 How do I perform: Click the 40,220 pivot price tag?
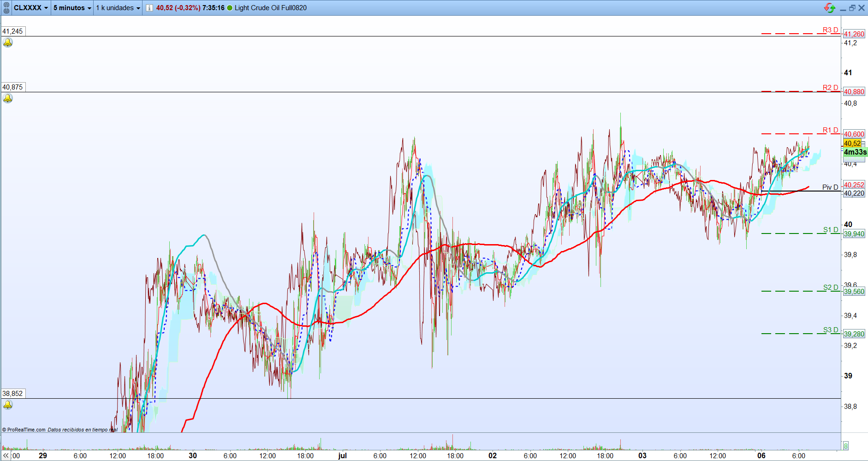pyautogui.click(x=854, y=193)
